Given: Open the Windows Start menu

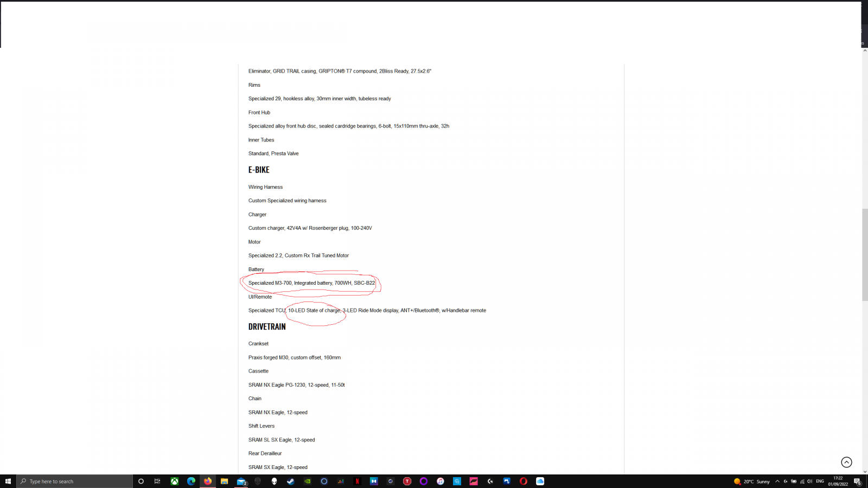Looking at the screenshot, I should point(8,481).
